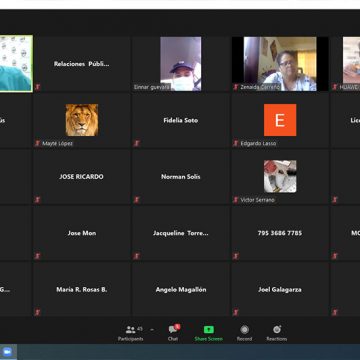360x360 pixels.
Task: Open the Participants panel icon
Action: tap(131, 330)
